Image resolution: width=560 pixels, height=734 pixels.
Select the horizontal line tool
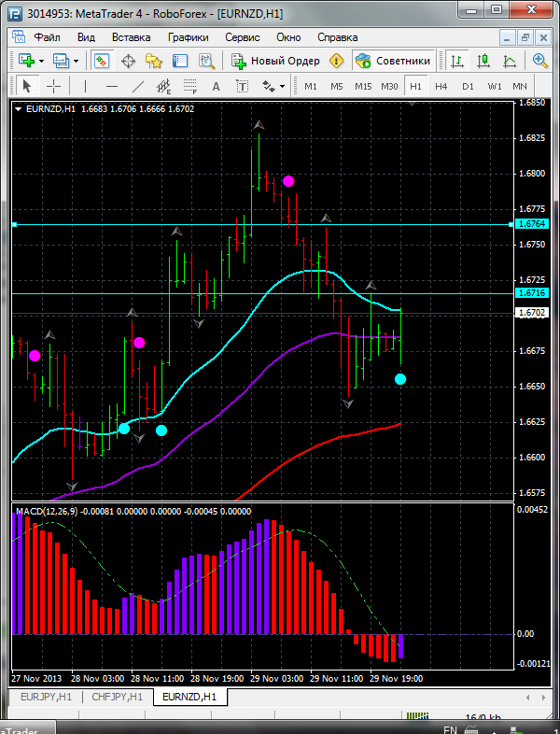click(112, 86)
